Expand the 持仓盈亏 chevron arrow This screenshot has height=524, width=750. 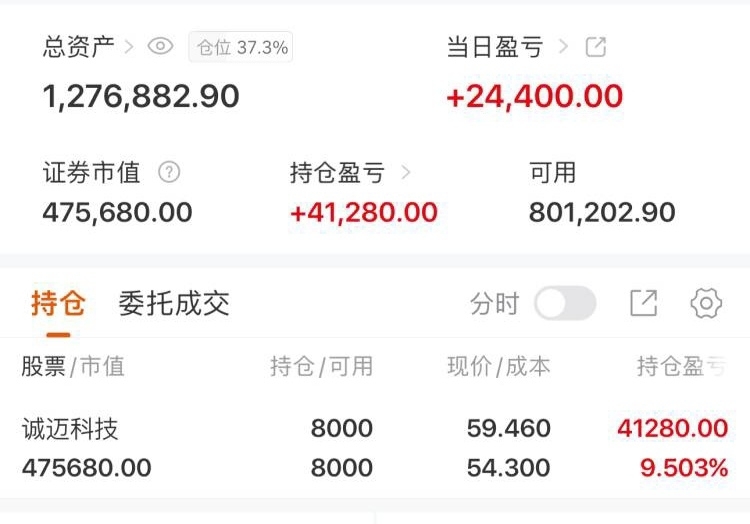[405, 172]
